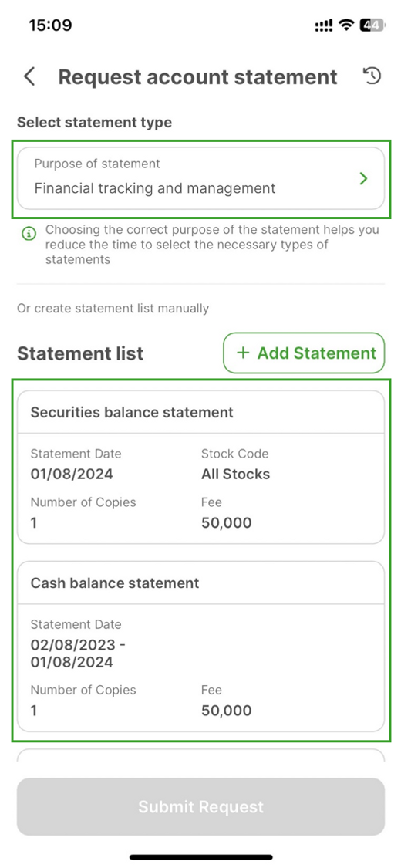Click the Submit Request button

(x=200, y=806)
